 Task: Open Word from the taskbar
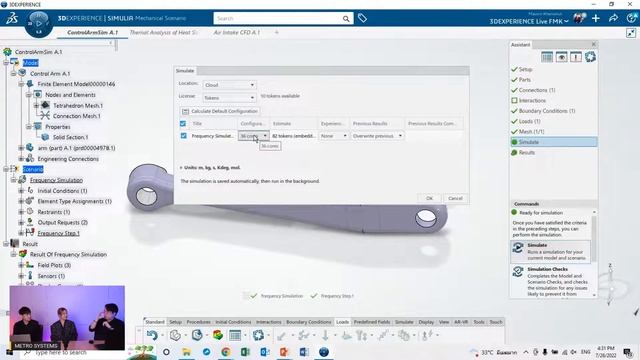[304, 352]
